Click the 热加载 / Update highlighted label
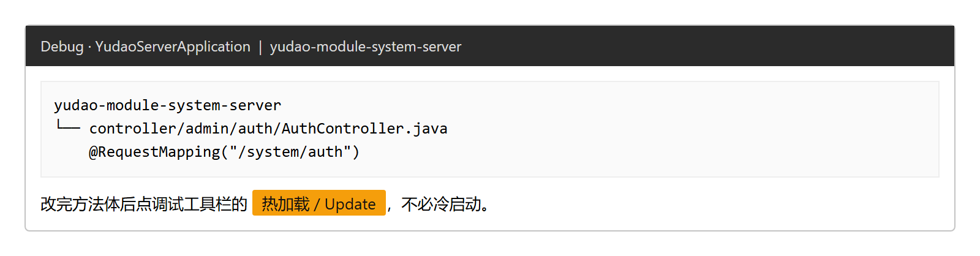The height and width of the screenshot is (256, 980). click(319, 203)
